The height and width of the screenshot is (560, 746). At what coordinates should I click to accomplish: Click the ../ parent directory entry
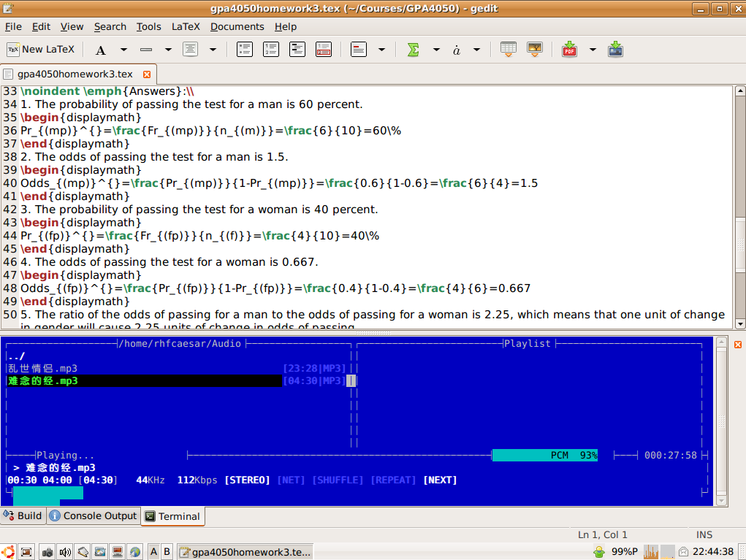[16, 356]
